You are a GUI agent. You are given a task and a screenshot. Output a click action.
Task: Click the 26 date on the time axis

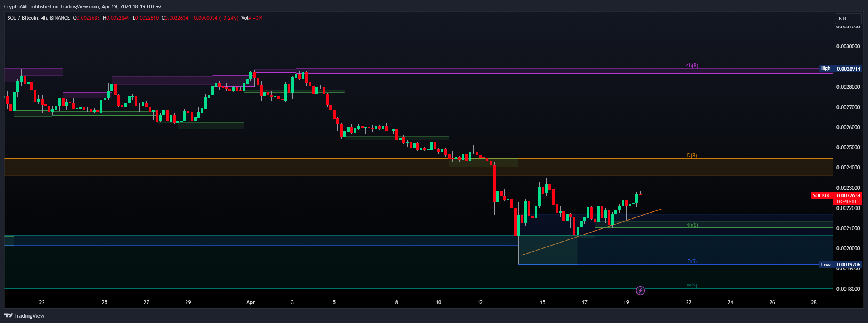pos(772,302)
